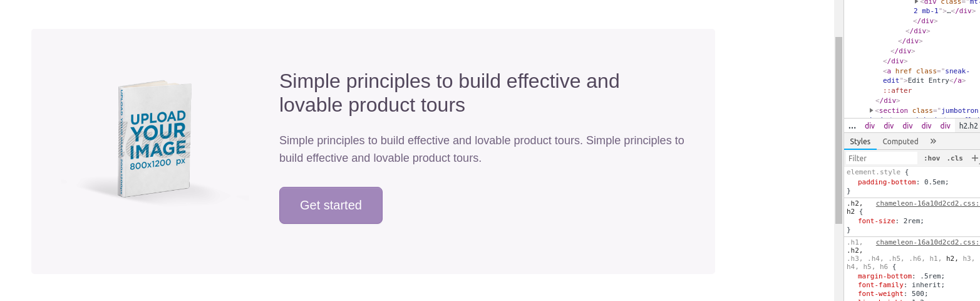980x301 pixels.
Task: Click the book cover mockup image
Action: pos(154,139)
